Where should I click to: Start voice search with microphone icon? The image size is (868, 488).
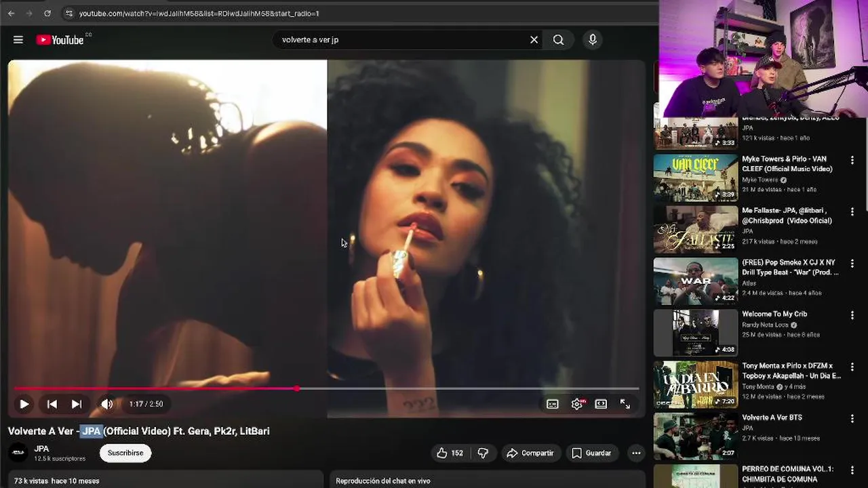pos(593,40)
